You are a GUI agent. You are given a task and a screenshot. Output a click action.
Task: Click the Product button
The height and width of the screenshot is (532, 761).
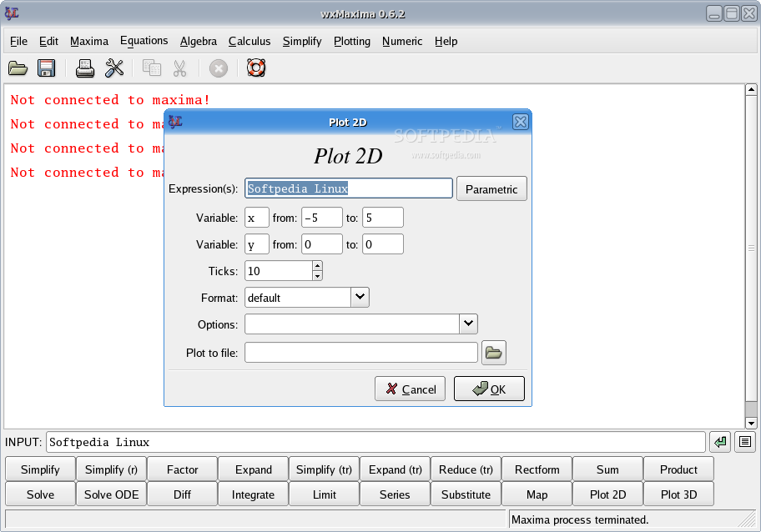coord(678,469)
